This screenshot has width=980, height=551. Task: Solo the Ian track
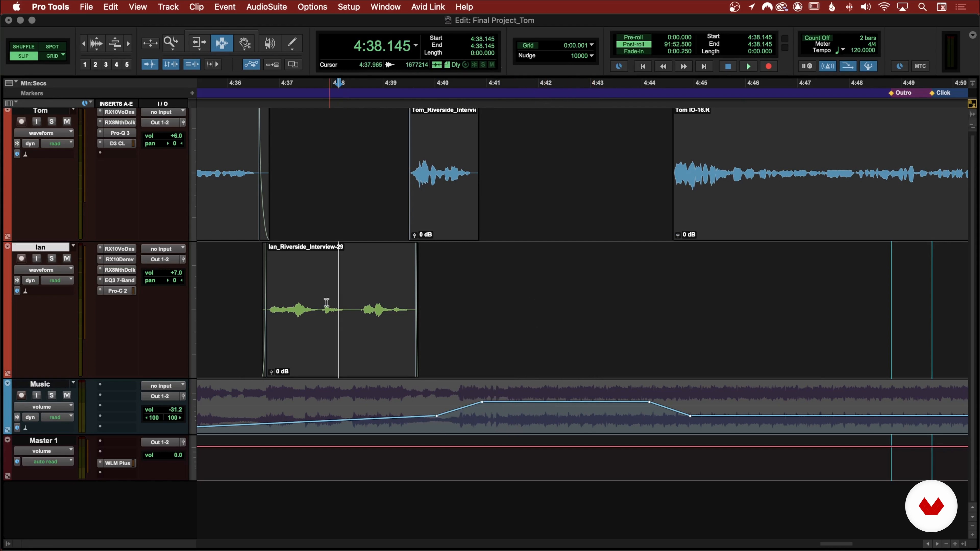point(51,258)
